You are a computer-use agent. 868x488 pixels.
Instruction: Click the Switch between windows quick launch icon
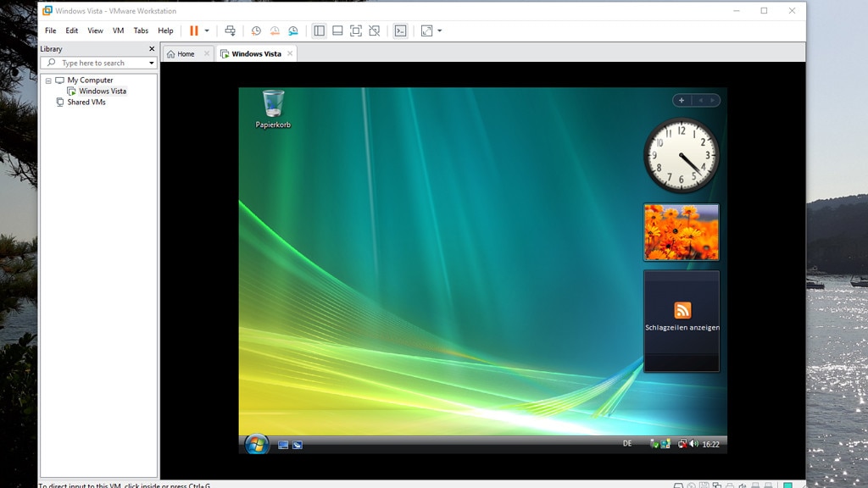(x=298, y=445)
